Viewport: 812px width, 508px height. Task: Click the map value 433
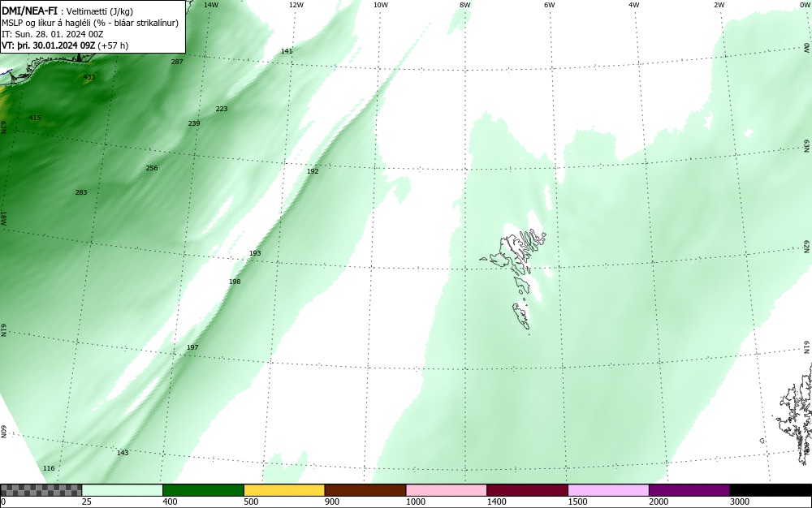pyautogui.click(x=89, y=77)
